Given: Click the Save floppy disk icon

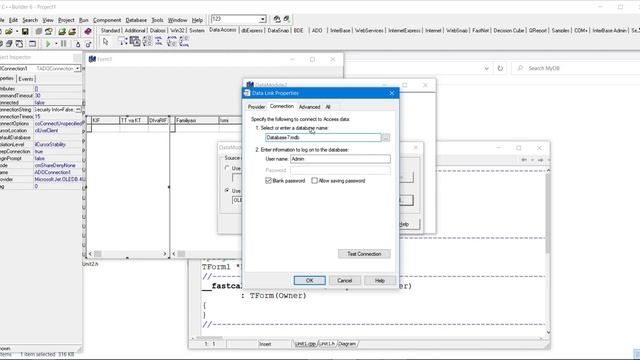Looking at the screenshot, I should [25, 31].
